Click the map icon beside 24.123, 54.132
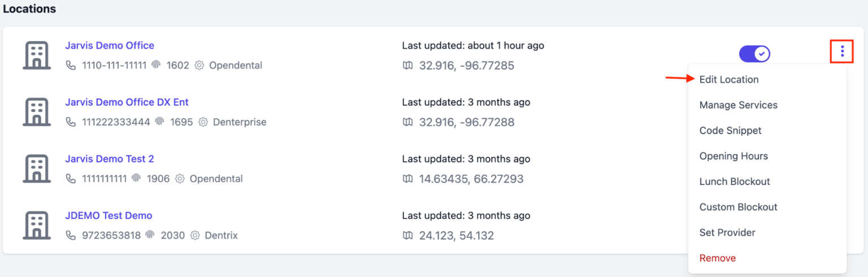The height and width of the screenshot is (277, 868). tap(407, 235)
